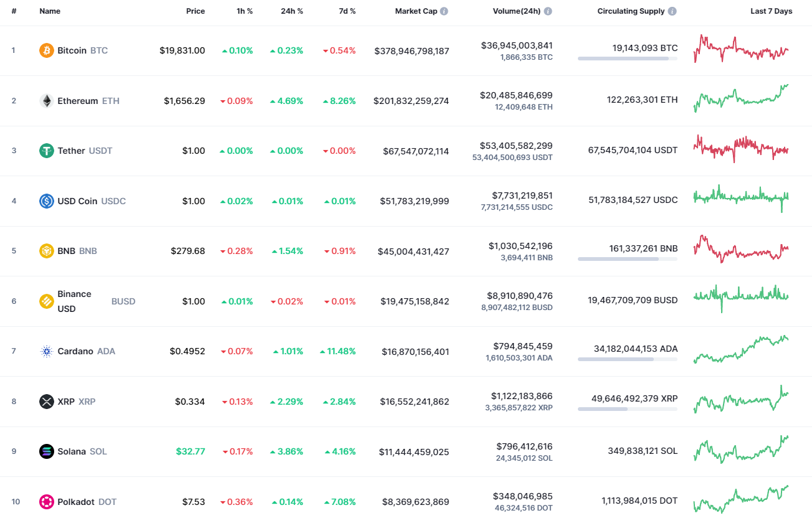The height and width of the screenshot is (523, 812).
Task: Sort by Market Cap column header
Action: tap(416, 11)
